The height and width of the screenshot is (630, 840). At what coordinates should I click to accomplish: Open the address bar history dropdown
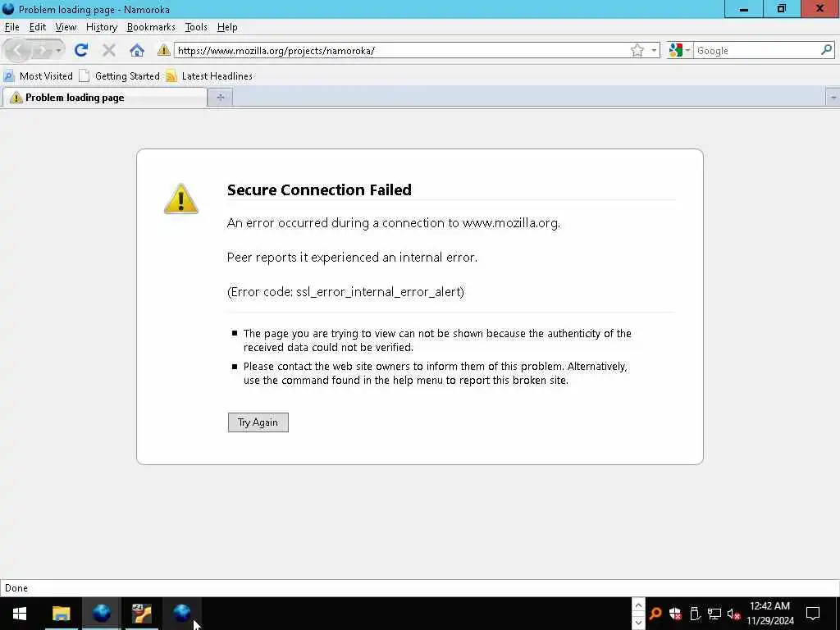tap(654, 50)
